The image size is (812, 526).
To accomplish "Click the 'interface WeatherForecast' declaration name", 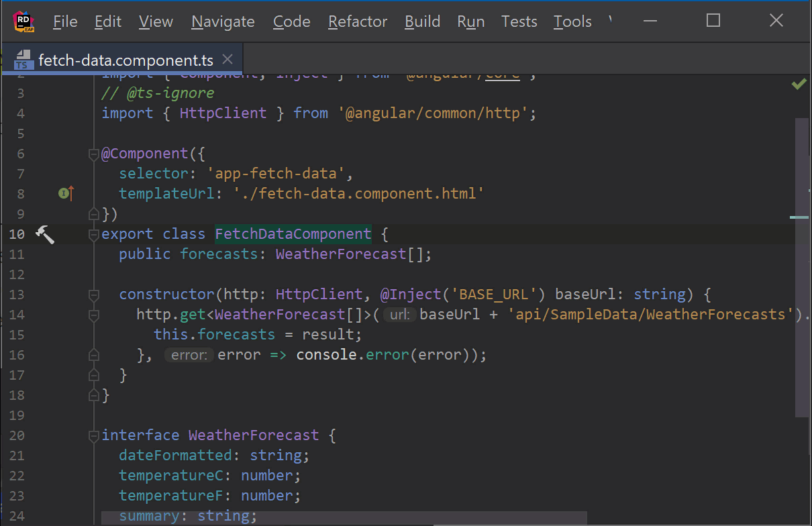I will (254, 435).
